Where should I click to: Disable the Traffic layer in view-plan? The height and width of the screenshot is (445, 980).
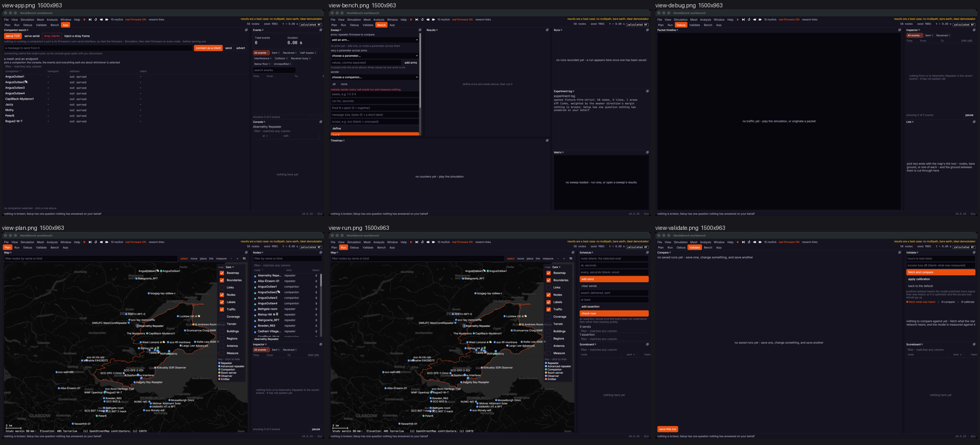coord(222,309)
